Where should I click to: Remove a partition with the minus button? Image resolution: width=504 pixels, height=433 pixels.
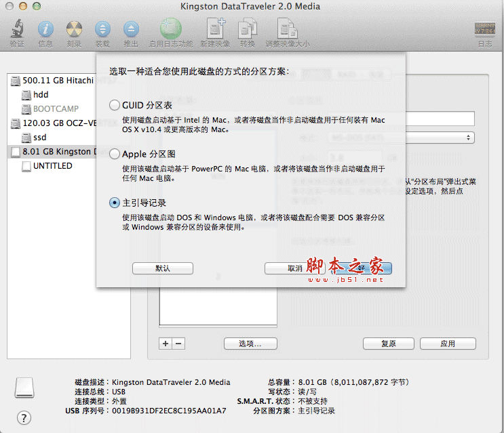click(x=178, y=344)
